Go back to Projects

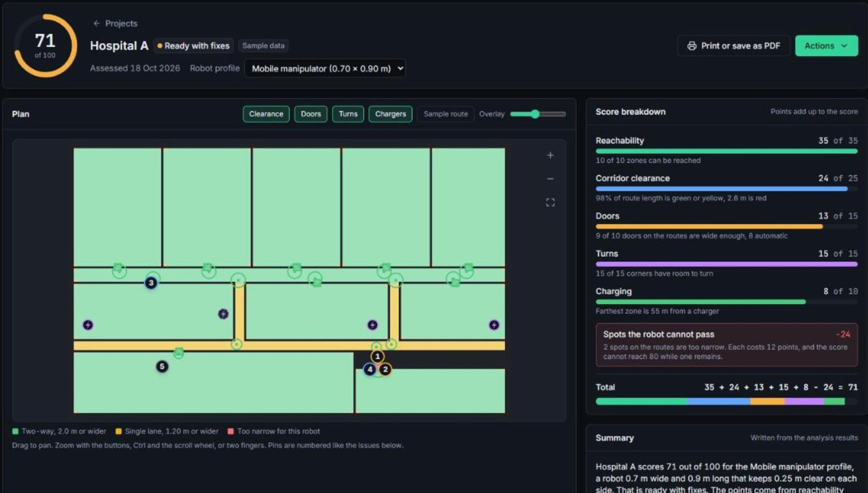pyautogui.click(x=115, y=23)
